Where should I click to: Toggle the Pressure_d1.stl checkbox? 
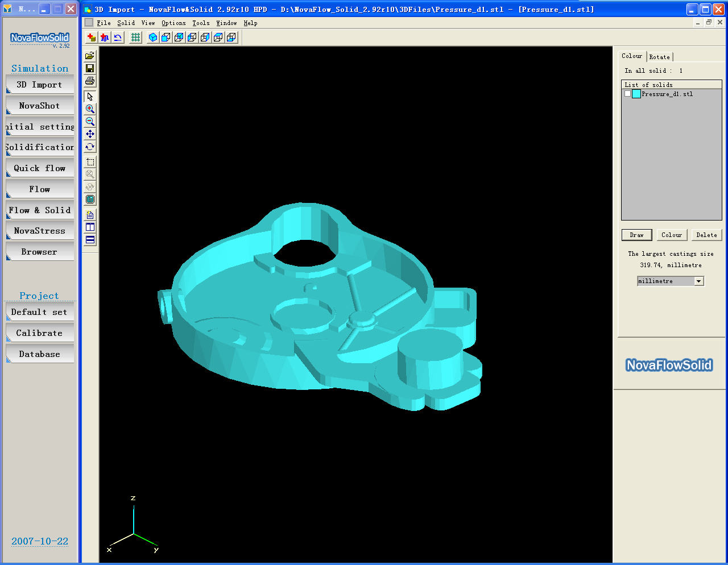click(628, 94)
